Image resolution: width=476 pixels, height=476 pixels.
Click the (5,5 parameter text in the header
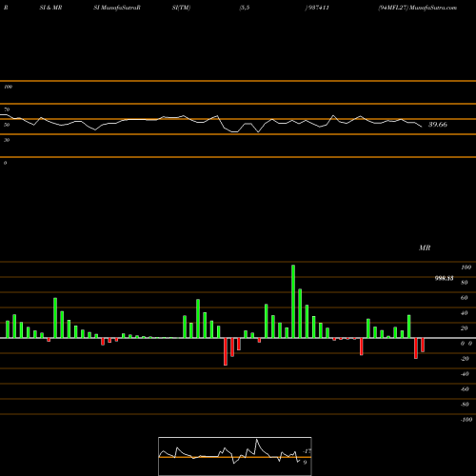coord(245,8)
